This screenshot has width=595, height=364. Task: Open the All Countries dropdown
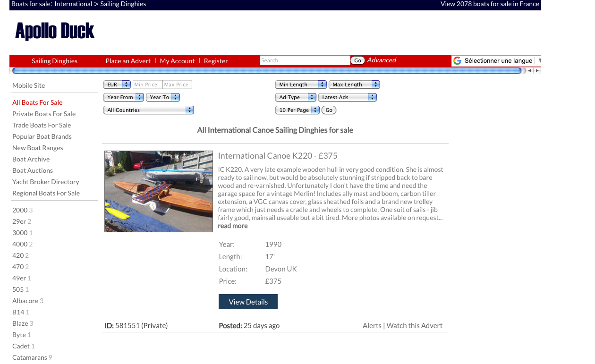149,110
